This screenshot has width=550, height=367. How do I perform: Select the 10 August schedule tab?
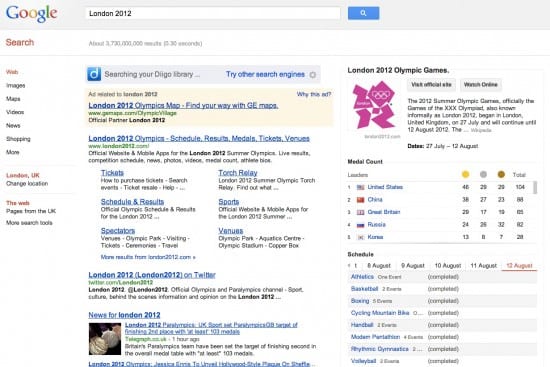pyautogui.click(x=448, y=266)
